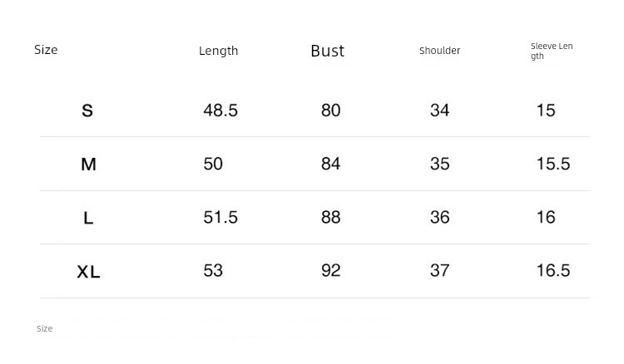Click the small Size label at bottom left
This screenshot has width=624, height=364.
point(45,329)
